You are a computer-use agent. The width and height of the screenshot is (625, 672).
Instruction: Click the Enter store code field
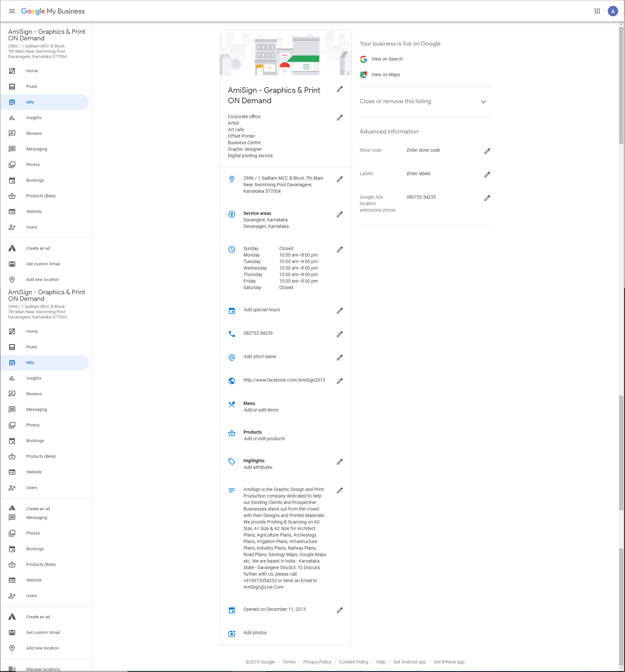point(423,150)
